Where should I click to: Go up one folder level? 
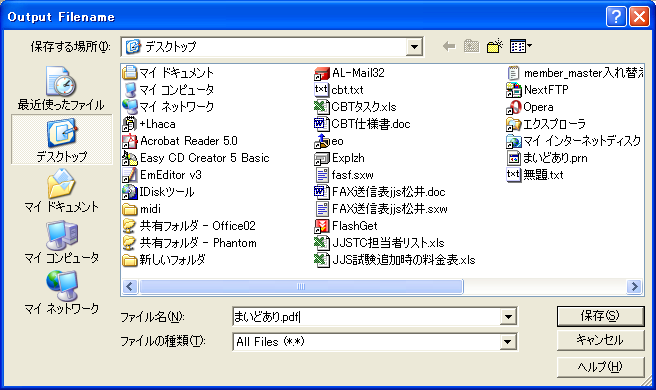point(472,46)
